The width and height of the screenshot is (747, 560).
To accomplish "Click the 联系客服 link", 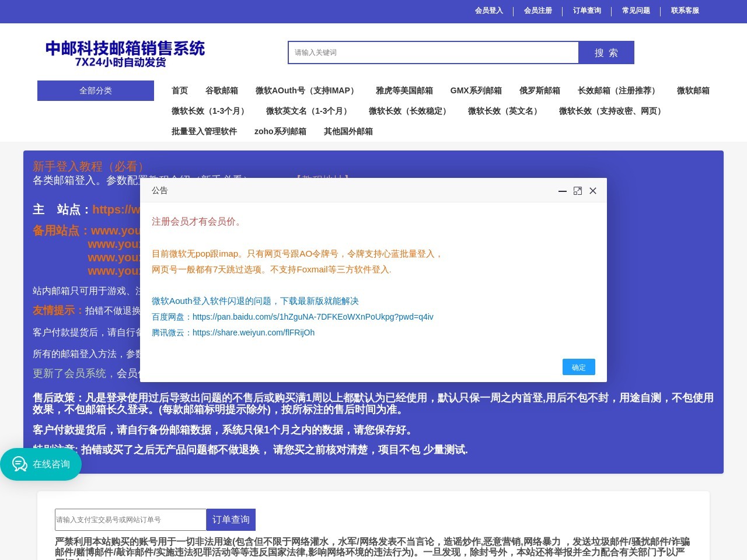I will [684, 11].
